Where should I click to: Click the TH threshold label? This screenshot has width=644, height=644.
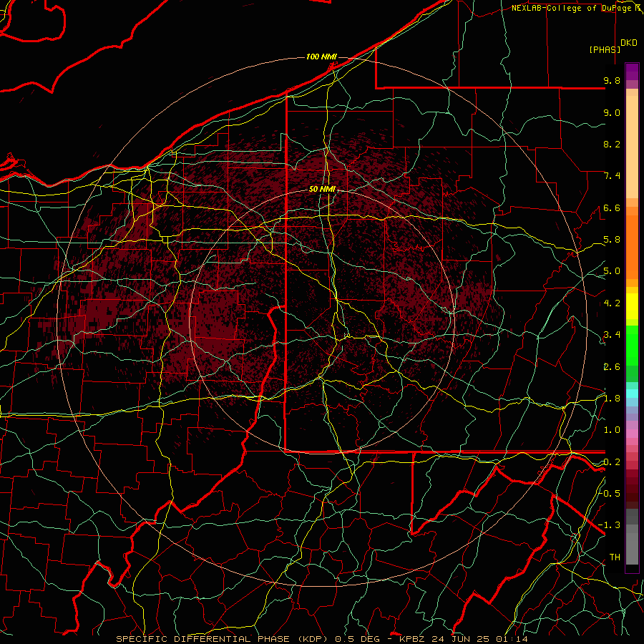615,557
